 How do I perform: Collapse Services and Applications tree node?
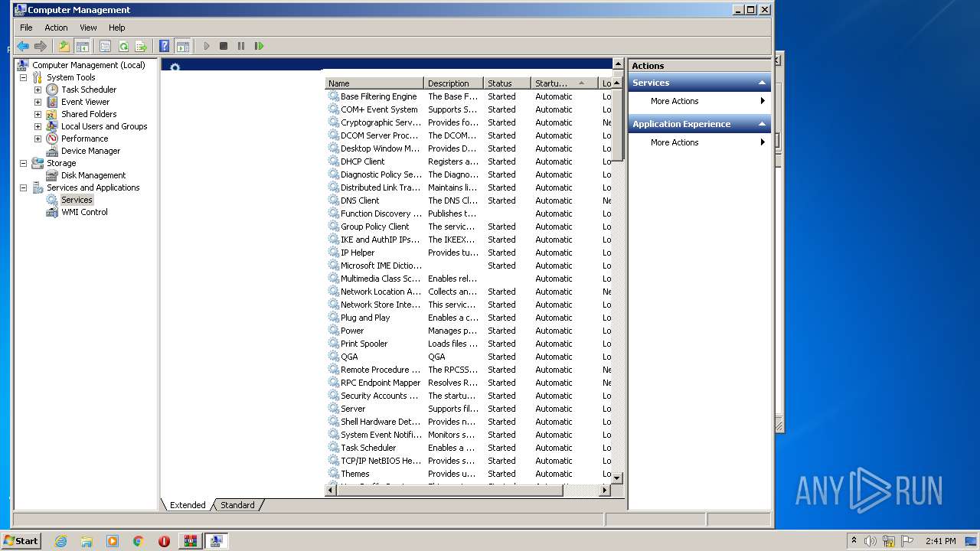[23, 187]
